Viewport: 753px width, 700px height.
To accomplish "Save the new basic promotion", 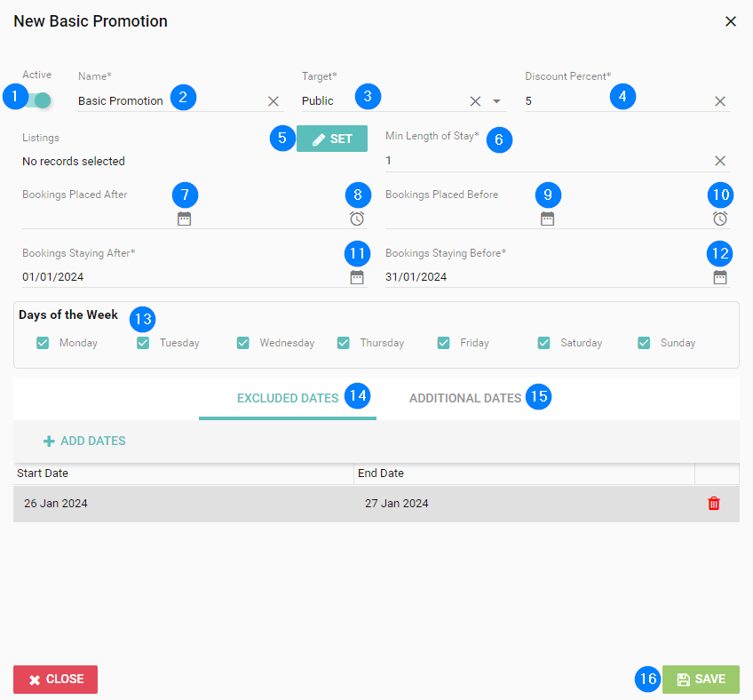I will pyautogui.click(x=701, y=680).
